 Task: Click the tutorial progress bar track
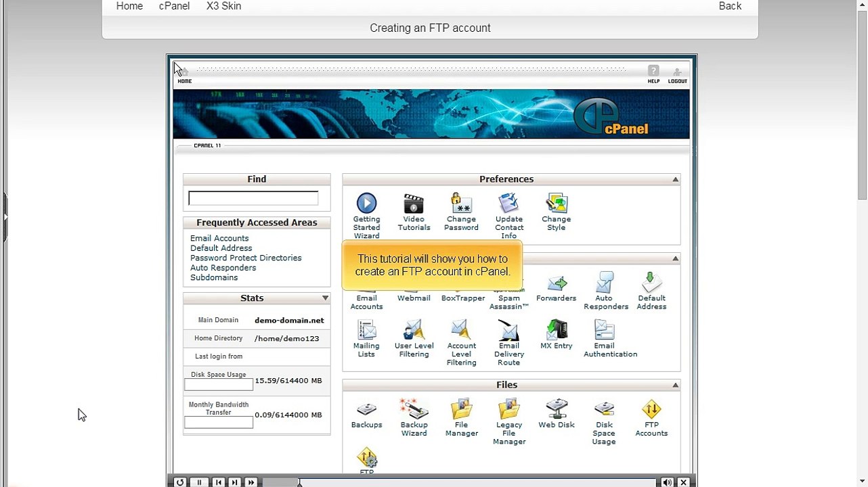coord(459,482)
